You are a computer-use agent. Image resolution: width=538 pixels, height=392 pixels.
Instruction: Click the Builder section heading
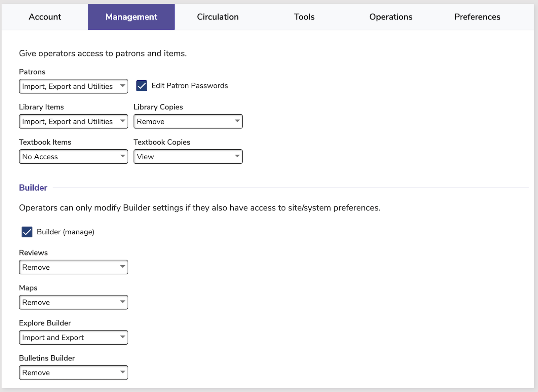[33, 188]
